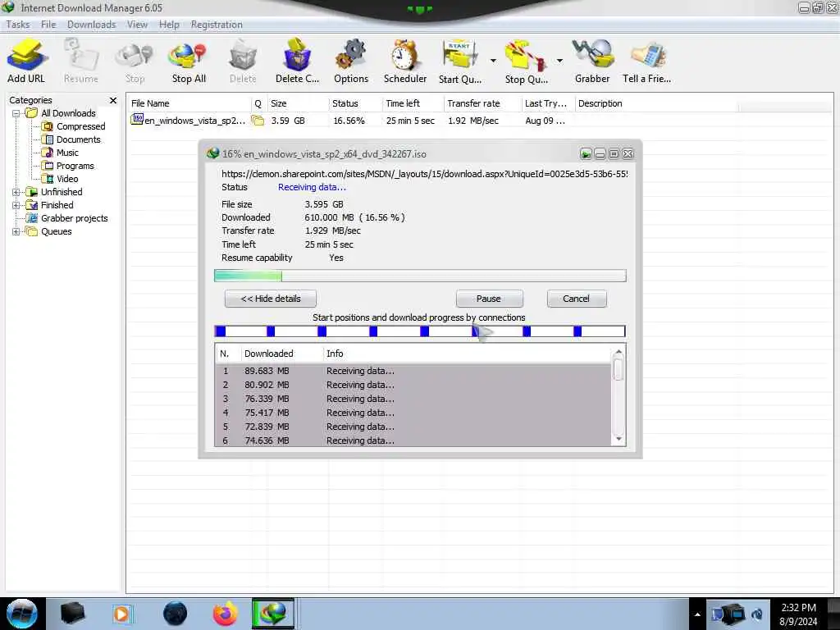The image size is (840, 630).
Task: Expand the Unfinished tree node
Action: click(x=16, y=192)
